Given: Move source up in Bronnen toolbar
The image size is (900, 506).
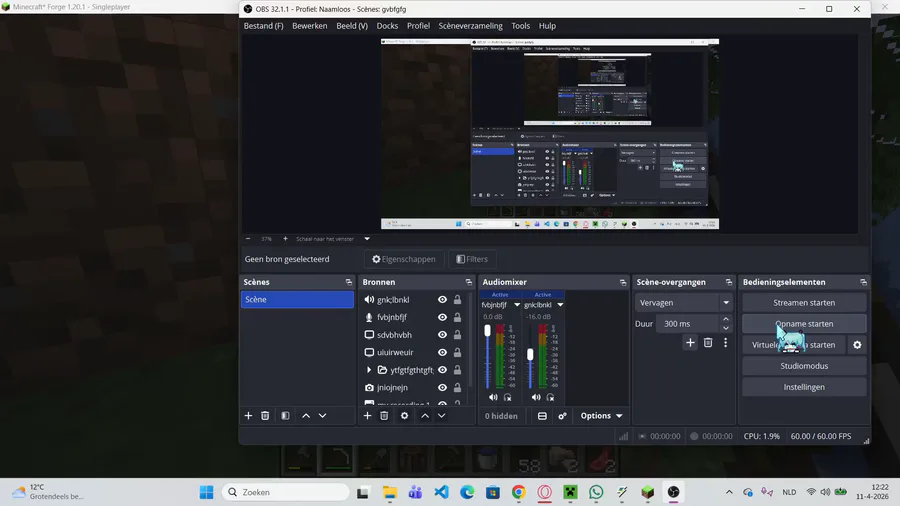Looking at the screenshot, I should pyautogui.click(x=425, y=415).
